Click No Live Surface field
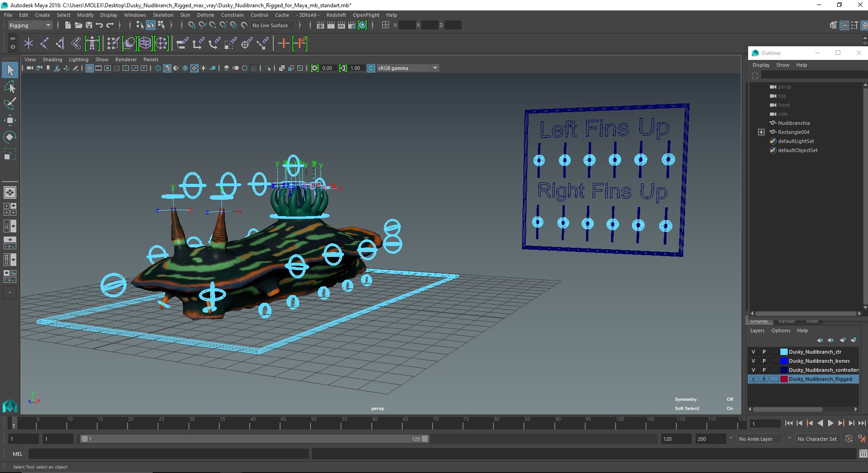This screenshot has height=473, width=868. (272, 25)
